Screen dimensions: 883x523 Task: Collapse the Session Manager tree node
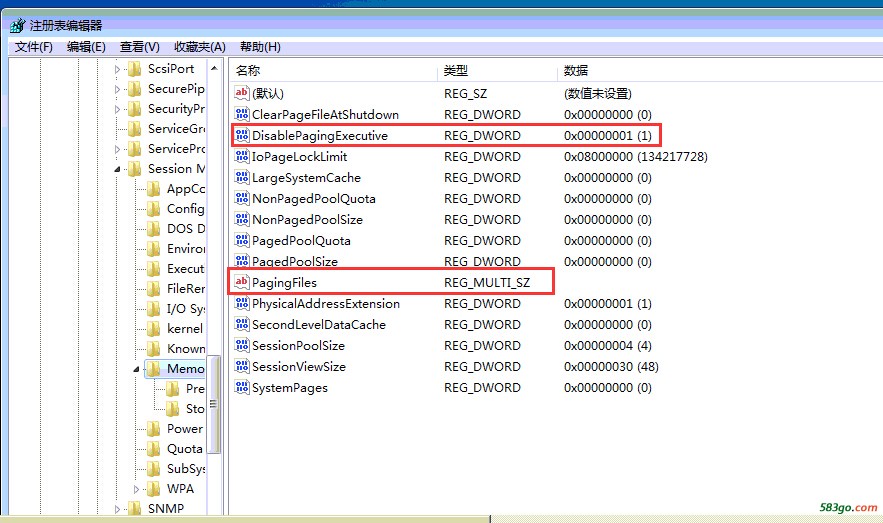coord(118,169)
